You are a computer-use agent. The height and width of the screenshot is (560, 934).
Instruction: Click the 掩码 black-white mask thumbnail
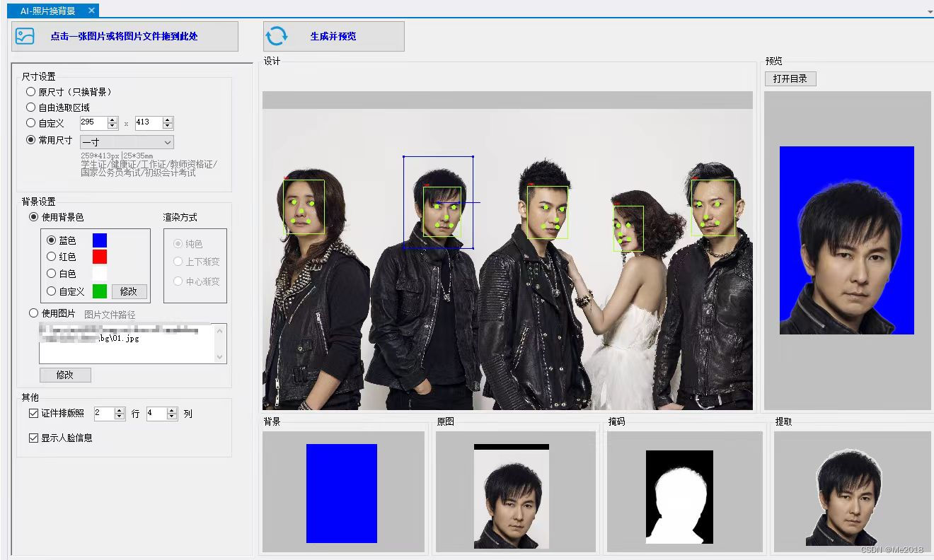pyautogui.click(x=679, y=497)
